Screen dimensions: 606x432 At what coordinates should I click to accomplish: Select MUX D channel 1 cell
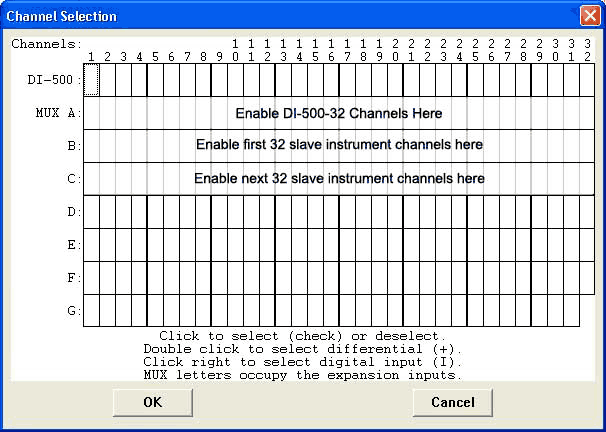(92, 212)
